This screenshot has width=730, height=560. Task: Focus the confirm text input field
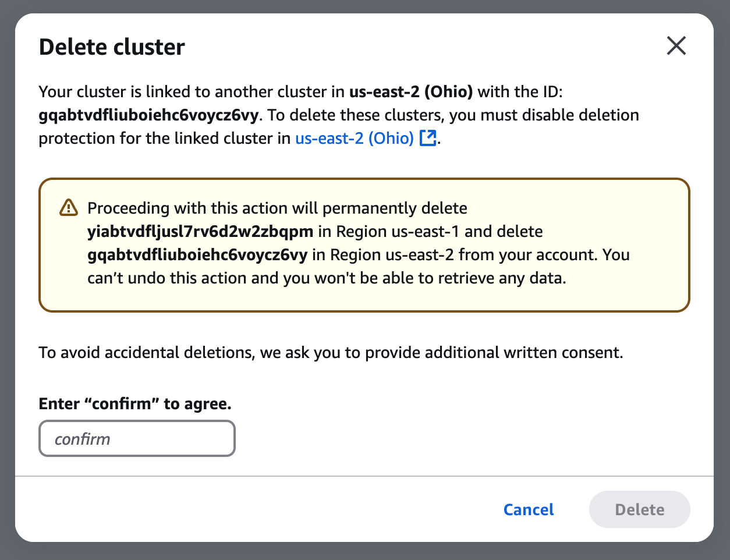point(137,438)
